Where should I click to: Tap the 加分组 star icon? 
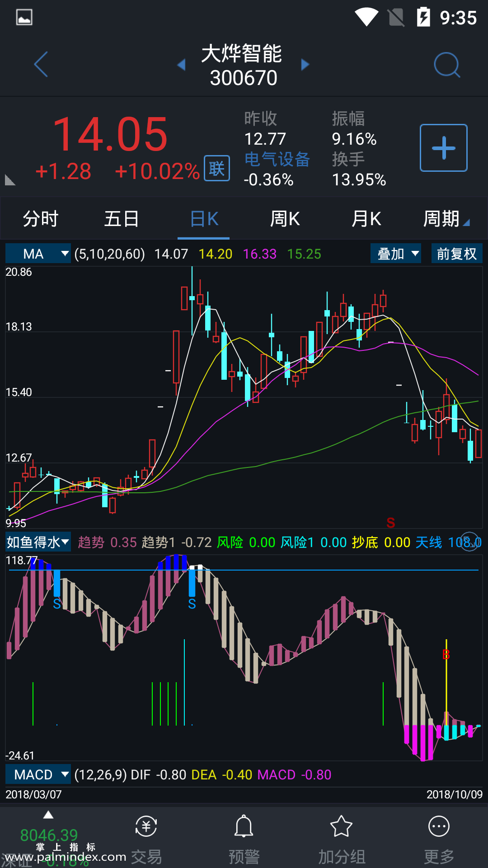pyautogui.click(x=342, y=826)
